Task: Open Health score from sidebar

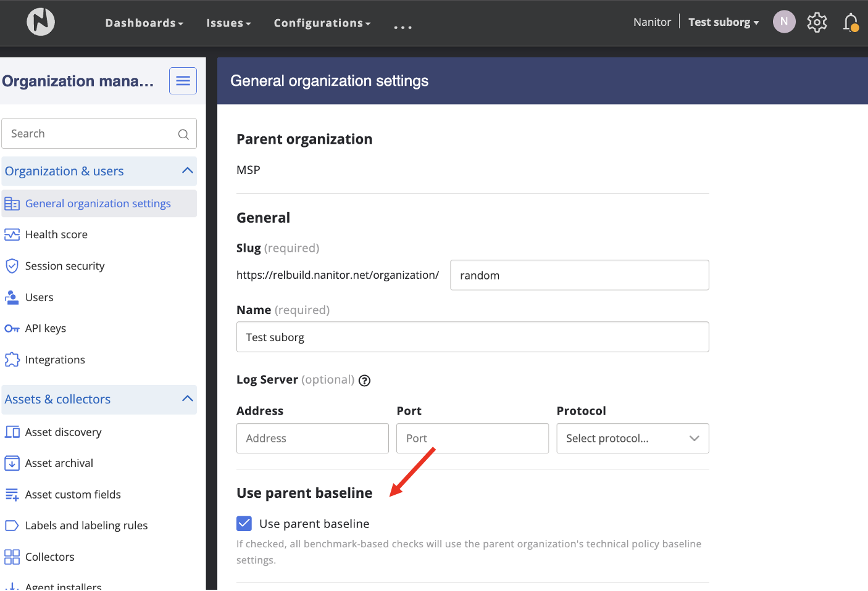Action: click(56, 234)
